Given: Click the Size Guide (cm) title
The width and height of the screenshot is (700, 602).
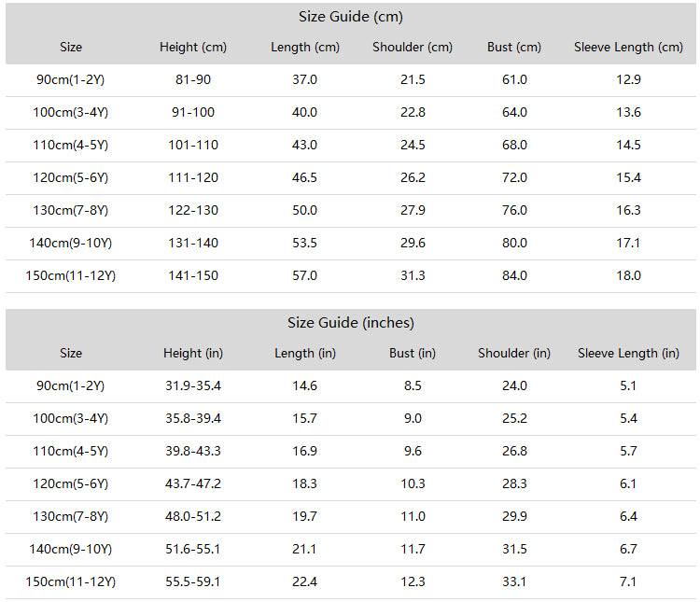Looking at the screenshot, I should click(350, 17).
